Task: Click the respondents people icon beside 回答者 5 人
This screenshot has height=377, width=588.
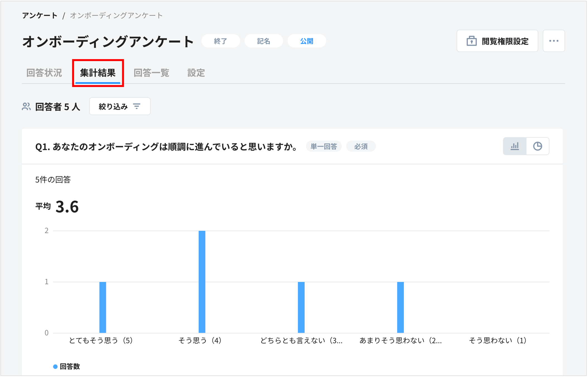Action: (26, 106)
